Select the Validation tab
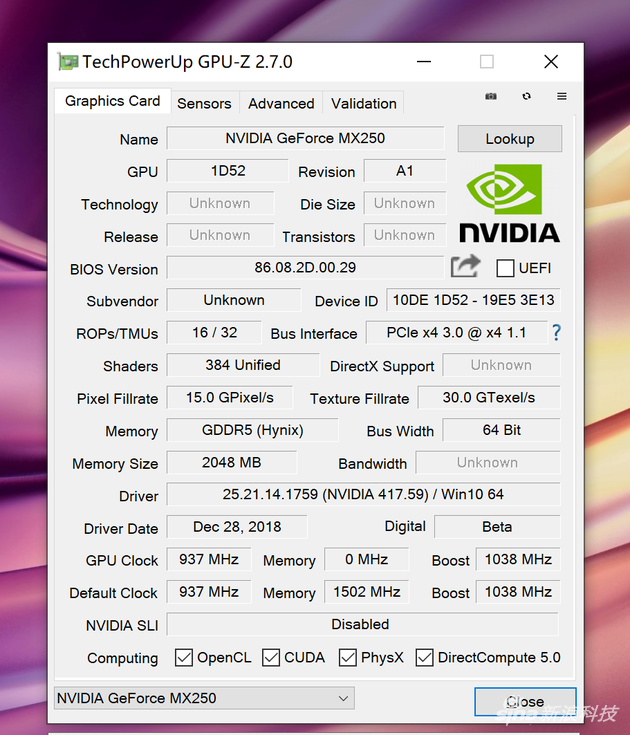Screen dimensions: 630x735 coord(364,103)
